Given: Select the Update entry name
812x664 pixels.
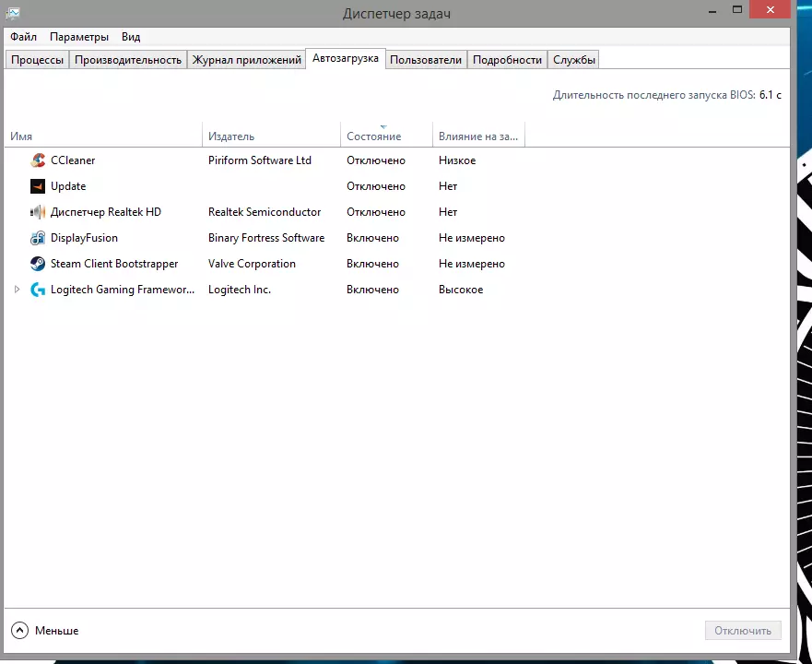Looking at the screenshot, I should click(68, 186).
